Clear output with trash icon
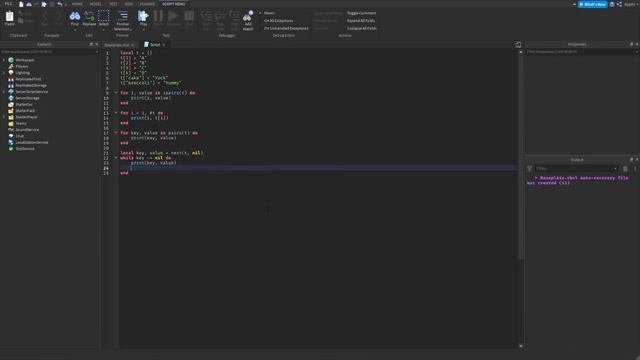 tap(625, 169)
